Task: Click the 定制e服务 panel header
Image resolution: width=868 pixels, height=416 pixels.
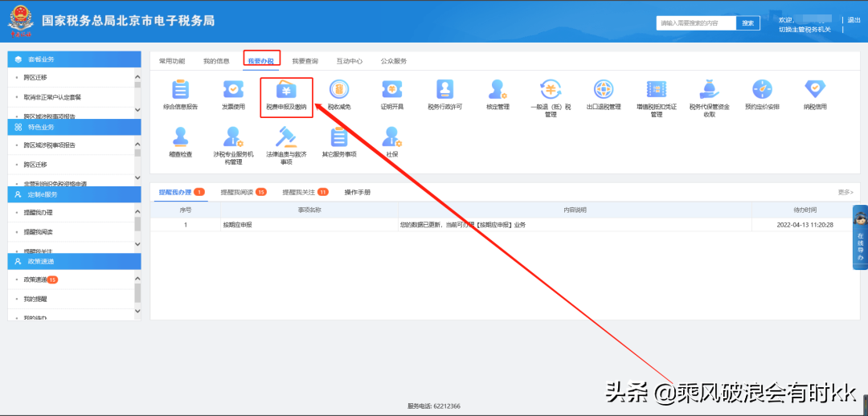Action: pos(74,194)
